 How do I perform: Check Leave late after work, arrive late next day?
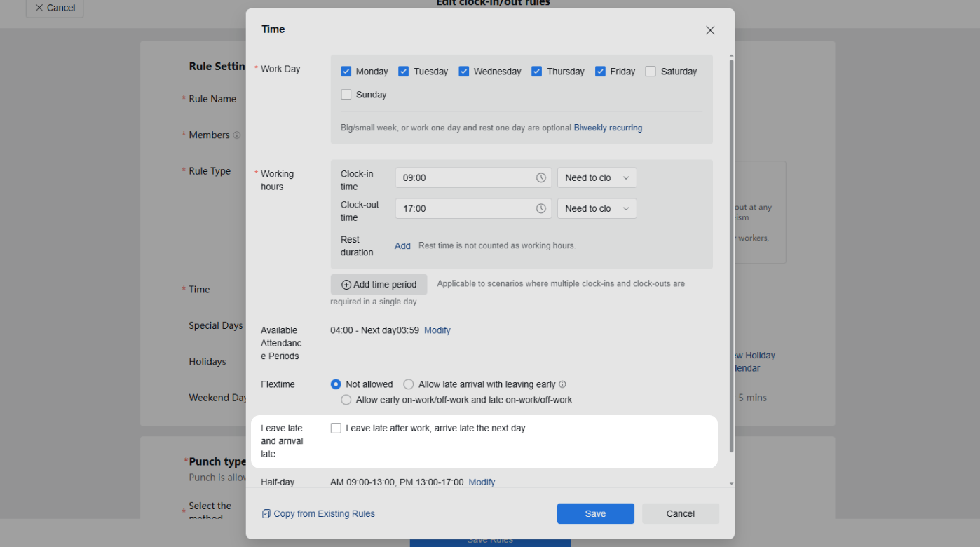coord(336,428)
